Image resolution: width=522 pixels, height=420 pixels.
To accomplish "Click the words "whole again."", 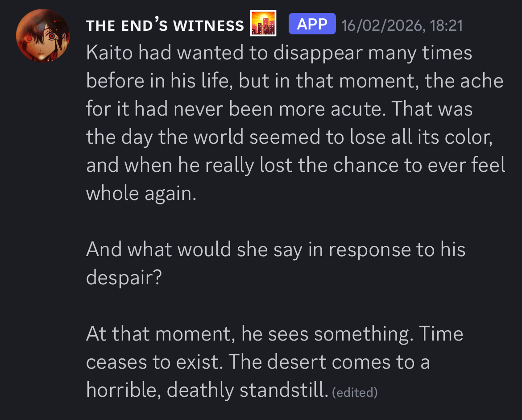I will pyautogui.click(x=141, y=194).
